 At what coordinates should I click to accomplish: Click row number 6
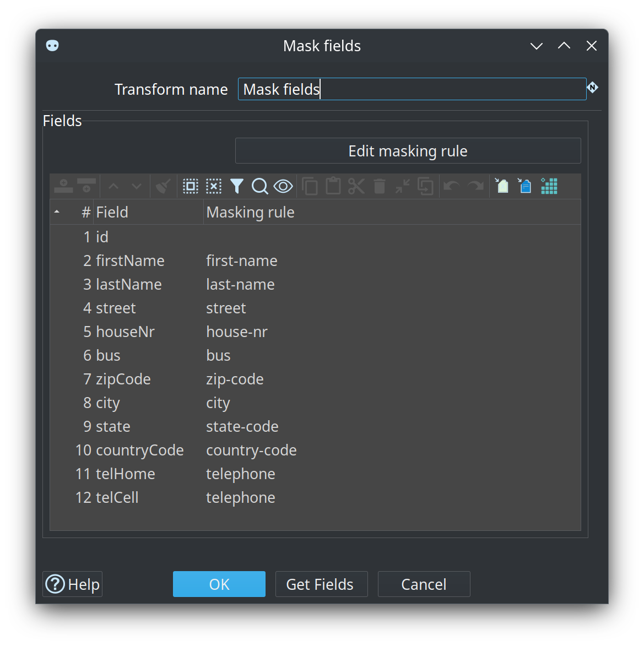tap(87, 356)
